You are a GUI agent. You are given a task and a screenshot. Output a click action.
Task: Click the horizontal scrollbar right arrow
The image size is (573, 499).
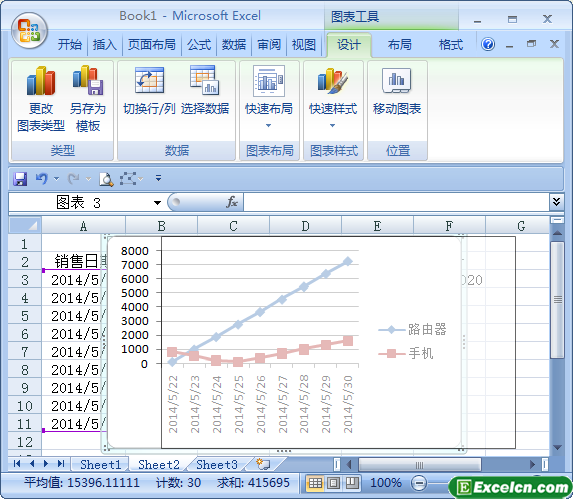pyautogui.click(x=532, y=465)
